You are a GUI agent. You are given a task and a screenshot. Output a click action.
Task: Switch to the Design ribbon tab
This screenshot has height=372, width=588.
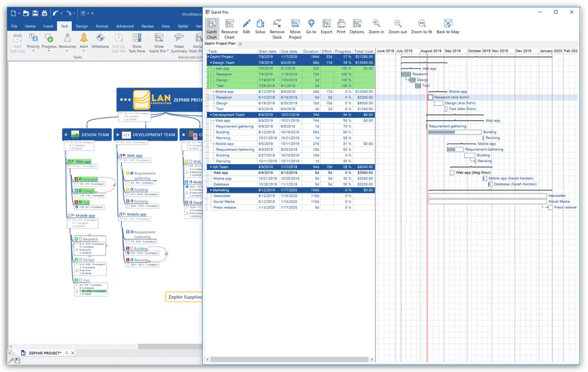(x=82, y=26)
